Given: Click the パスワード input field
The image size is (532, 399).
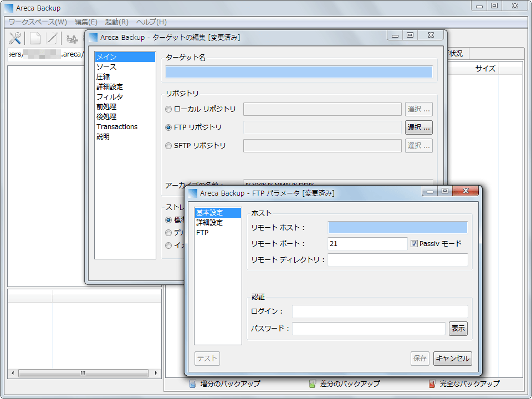Looking at the screenshot, I should pos(369,329).
